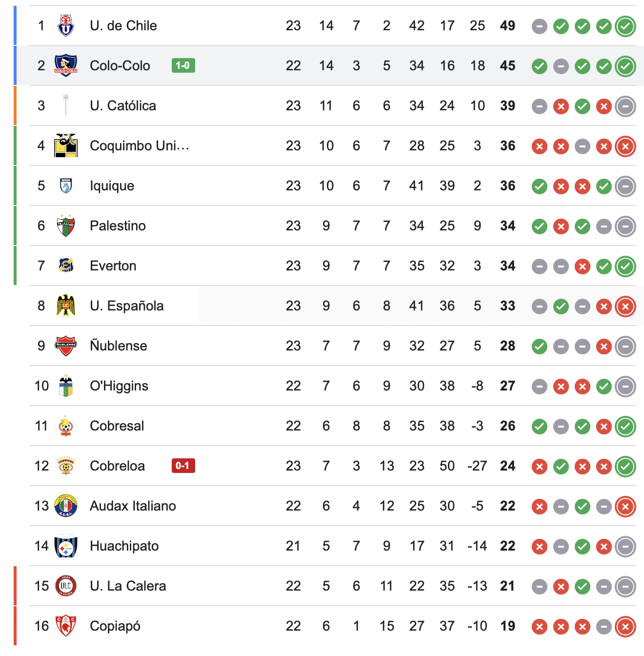The width and height of the screenshot is (644, 656).
Task: Open the Palestino team badge
Action: 65,225
